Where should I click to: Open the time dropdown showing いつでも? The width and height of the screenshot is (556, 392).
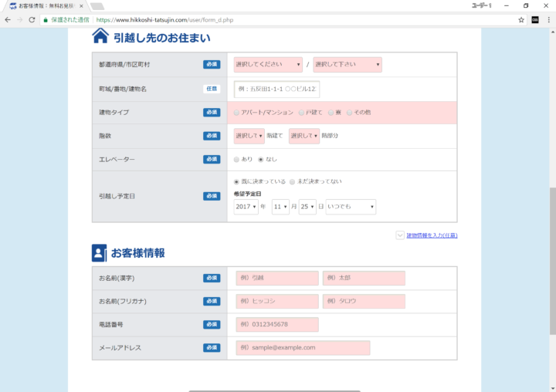pos(351,207)
